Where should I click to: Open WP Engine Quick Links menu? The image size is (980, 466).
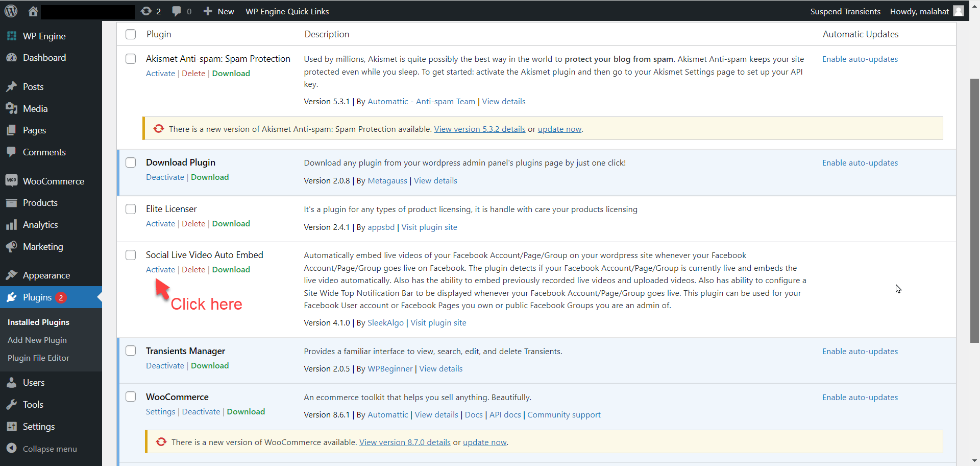pos(287,11)
